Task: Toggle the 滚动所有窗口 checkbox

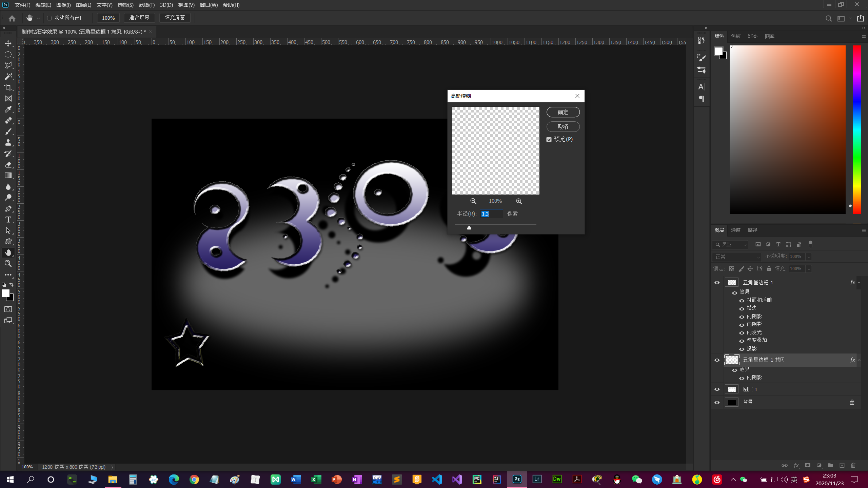Action: pos(49,18)
